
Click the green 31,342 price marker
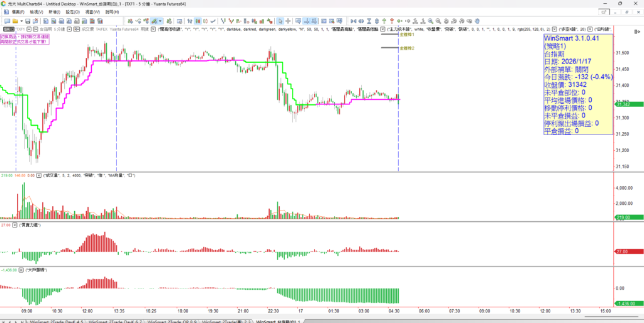click(x=626, y=103)
